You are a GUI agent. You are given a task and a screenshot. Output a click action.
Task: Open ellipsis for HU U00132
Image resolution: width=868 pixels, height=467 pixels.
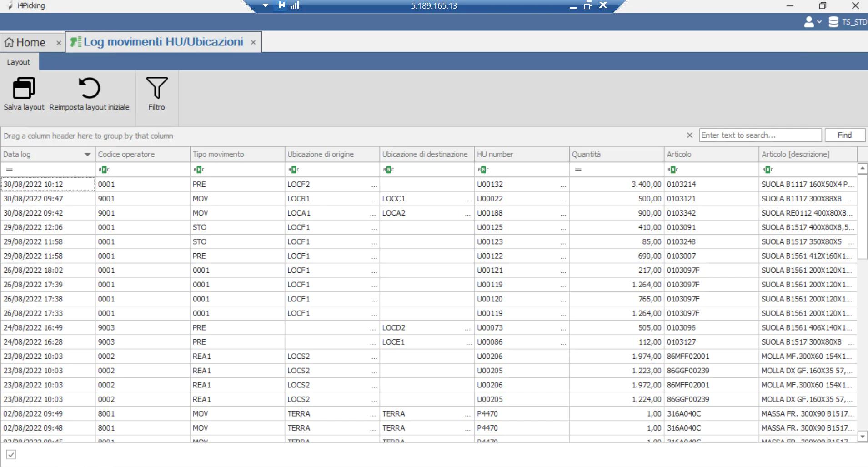click(563, 185)
